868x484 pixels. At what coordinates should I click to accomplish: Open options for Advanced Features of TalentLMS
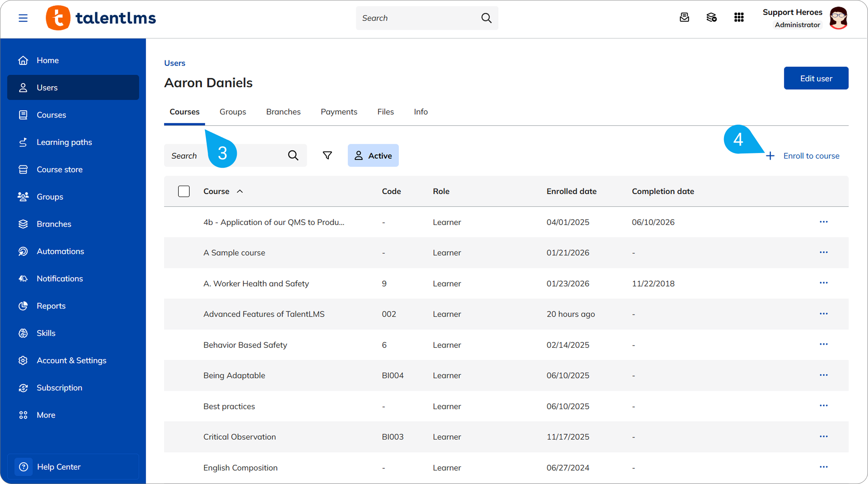[824, 314]
